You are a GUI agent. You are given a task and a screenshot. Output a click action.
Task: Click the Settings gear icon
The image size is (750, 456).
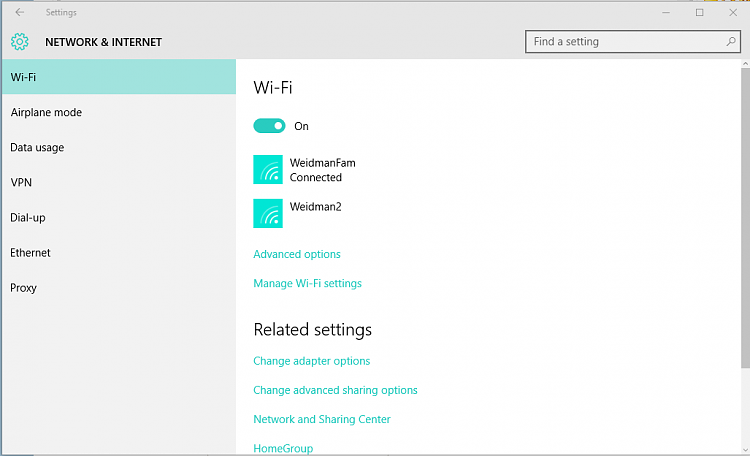coord(20,42)
